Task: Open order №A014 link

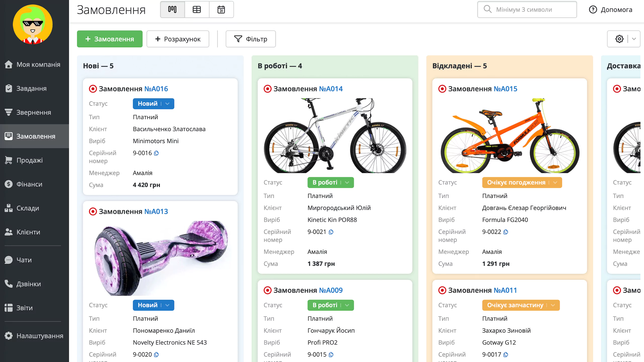Action: pos(331,89)
